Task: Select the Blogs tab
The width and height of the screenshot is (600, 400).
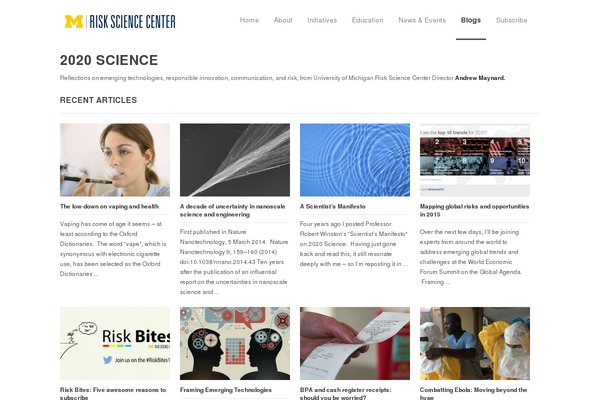Action: tap(471, 20)
